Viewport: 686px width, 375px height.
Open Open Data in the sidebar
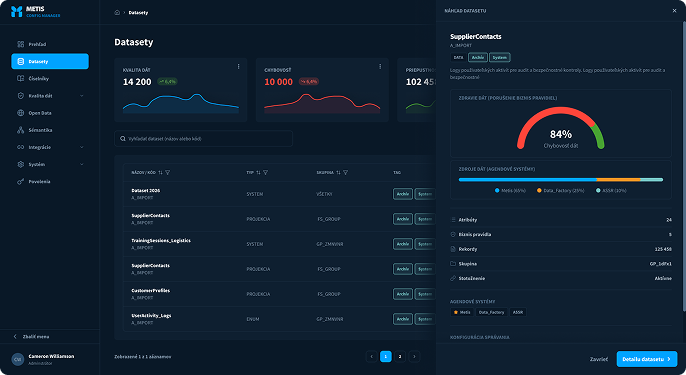click(x=50, y=113)
